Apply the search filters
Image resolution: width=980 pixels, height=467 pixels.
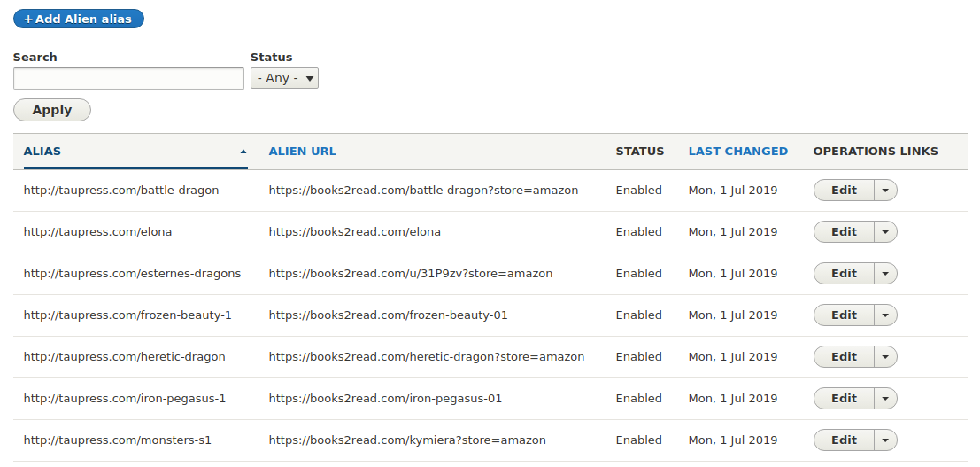(52, 110)
